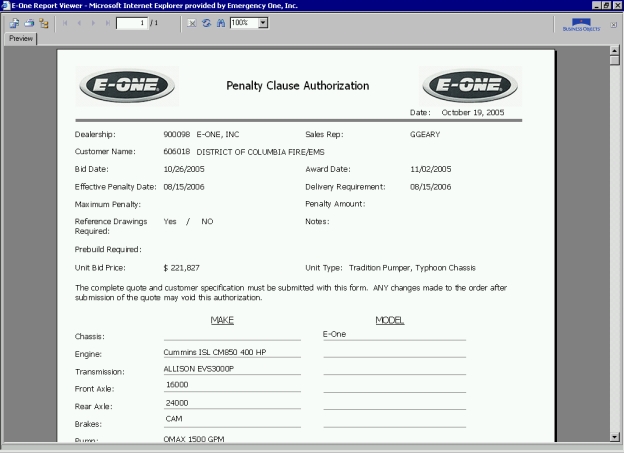
Task: Click the Chassis model value 'E-One'
Action: point(334,334)
